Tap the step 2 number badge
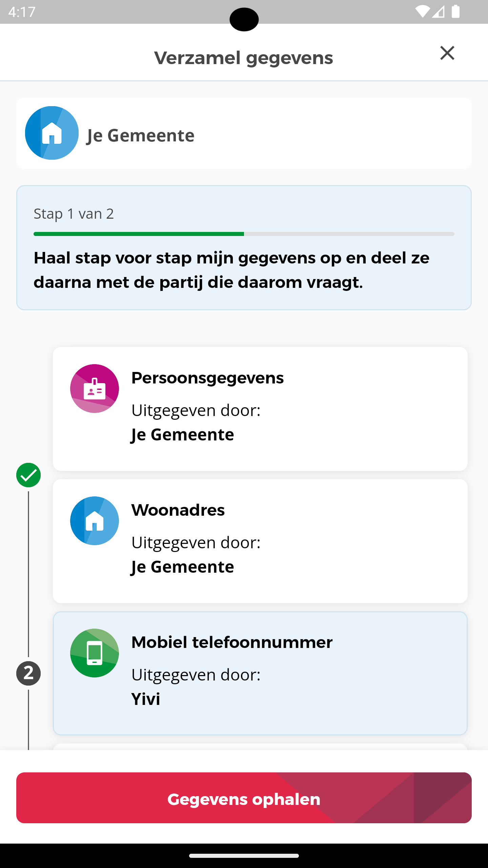 click(x=28, y=673)
